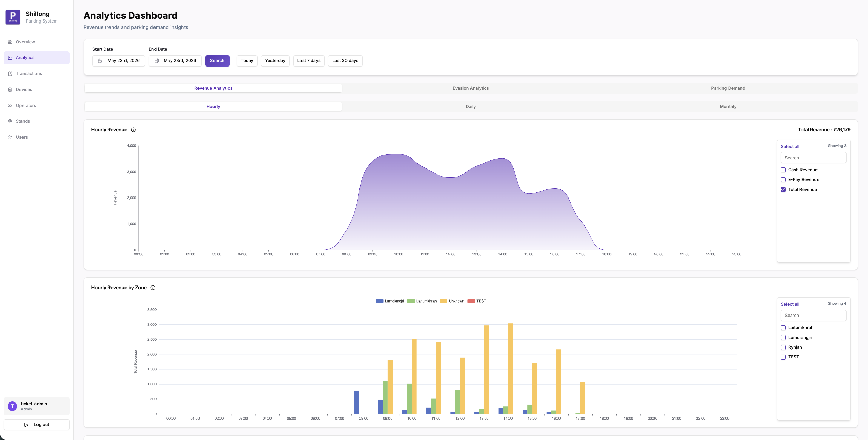The width and height of the screenshot is (868, 440).
Task: Switch to Evasion Analytics tab
Action: (470, 88)
